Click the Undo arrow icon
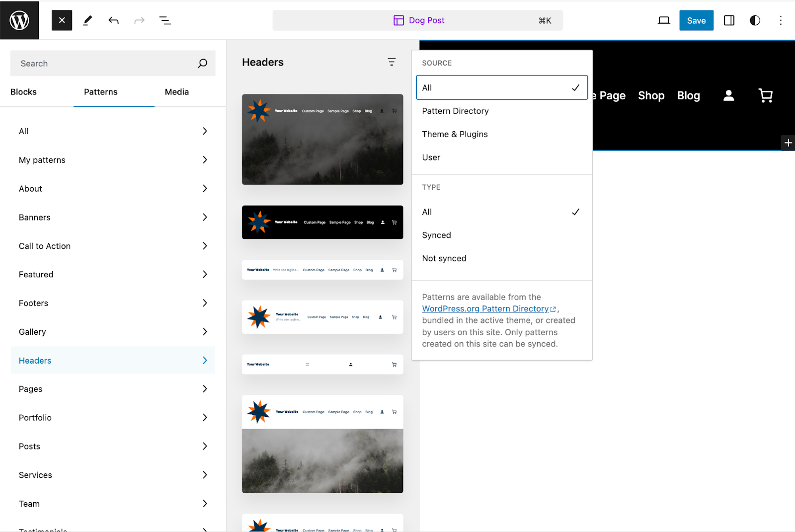795x532 pixels. click(x=114, y=20)
